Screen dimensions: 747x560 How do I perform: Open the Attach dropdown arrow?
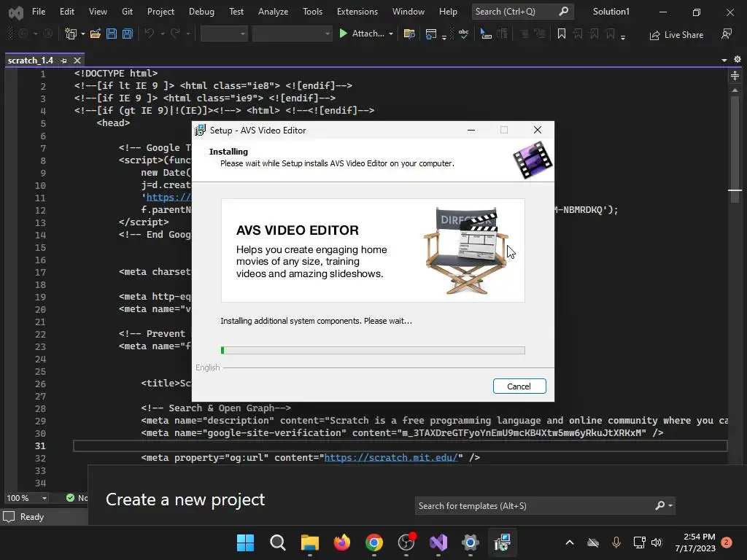point(391,34)
